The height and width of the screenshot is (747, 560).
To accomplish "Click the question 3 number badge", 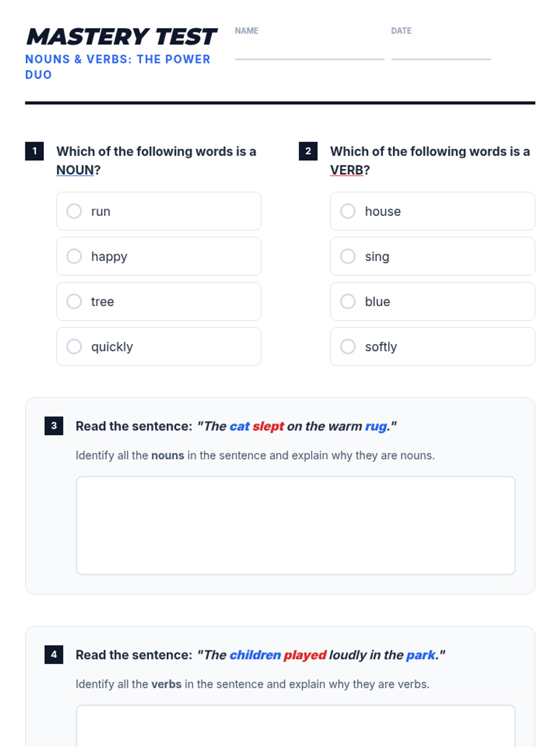I will click(54, 426).
